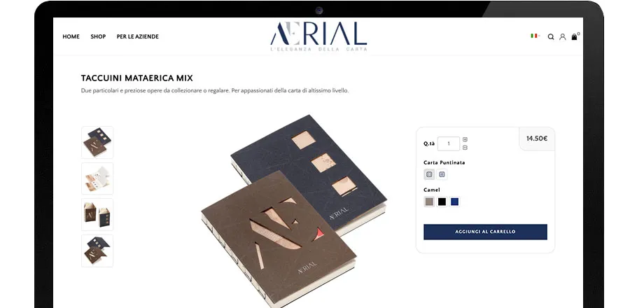Click the Aggiungi al carrello button

pyautogui.click(x=485, y=232)
